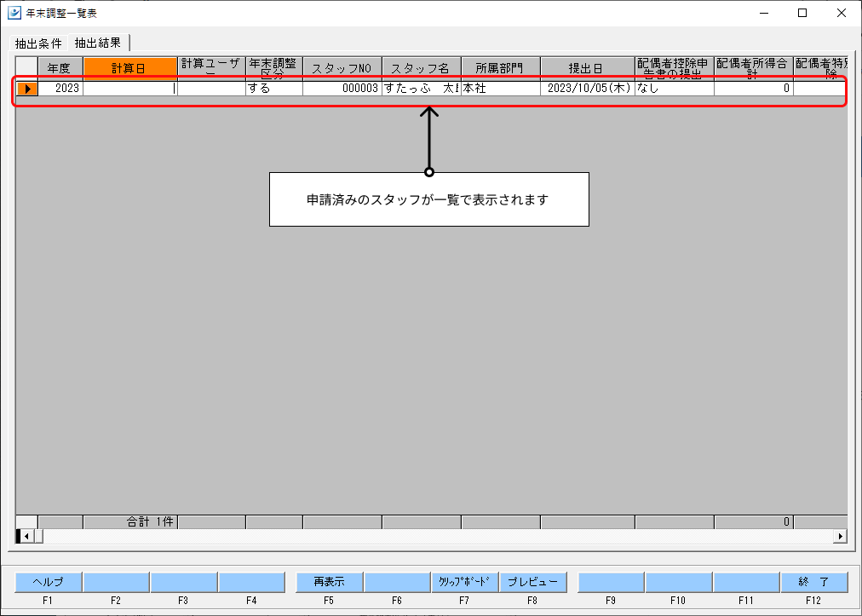Click the 計算ユーザー column header
This screenshot has height=616, width=862.
pyautogui.click(x=211, y=68)
